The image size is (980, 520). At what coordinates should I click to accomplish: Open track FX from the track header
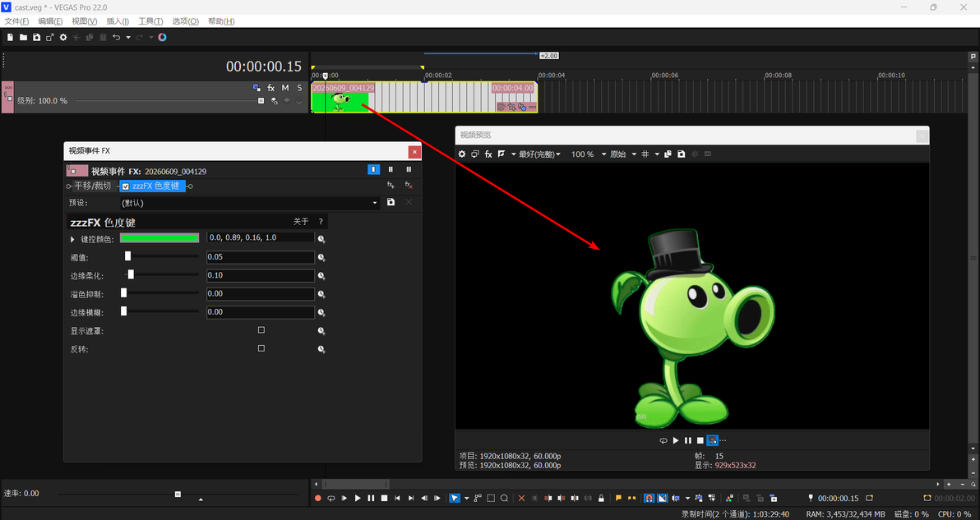pyautogui.click(x=270, y=88)
